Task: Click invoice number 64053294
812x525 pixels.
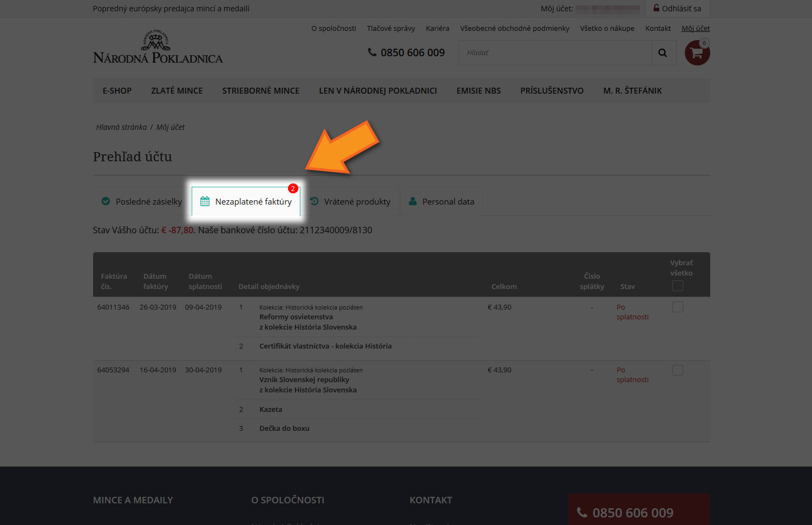Action: (113, 370)
